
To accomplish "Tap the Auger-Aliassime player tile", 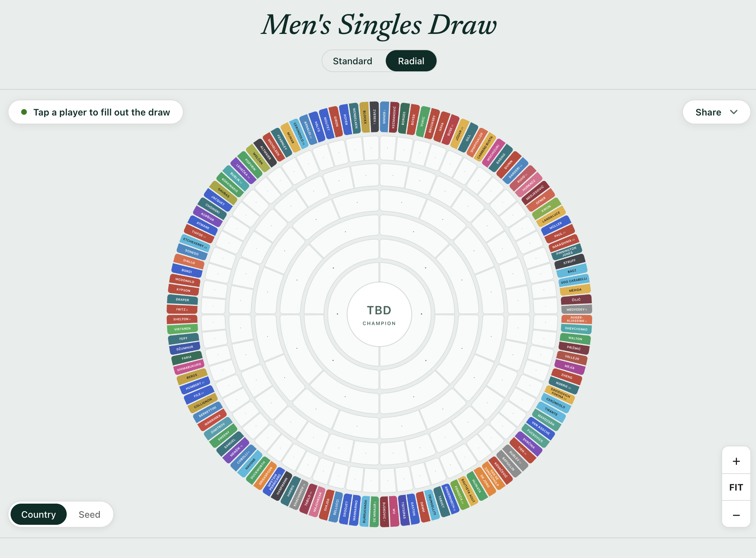I will (x=576, y=319).
